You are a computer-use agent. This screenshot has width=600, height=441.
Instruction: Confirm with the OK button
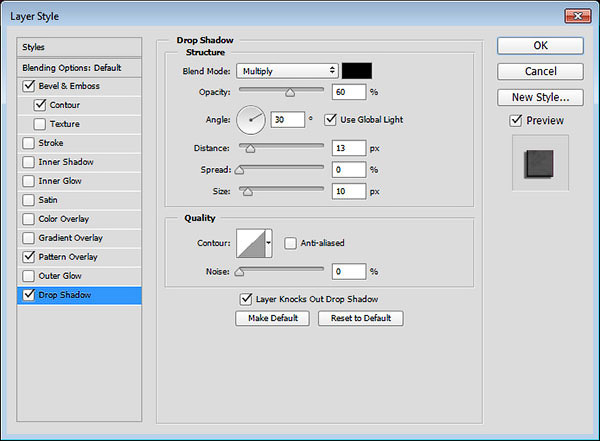[x=540, y=46]
